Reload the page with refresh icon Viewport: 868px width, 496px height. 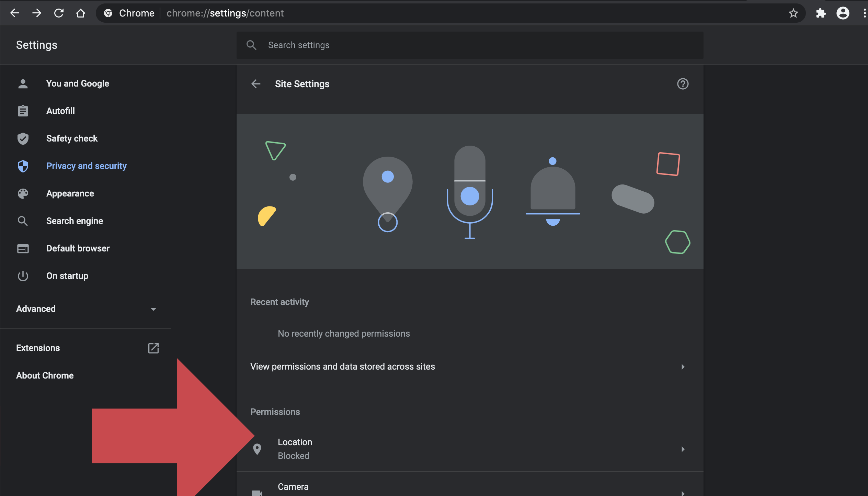pyautogui.click(x=59, y=13)
